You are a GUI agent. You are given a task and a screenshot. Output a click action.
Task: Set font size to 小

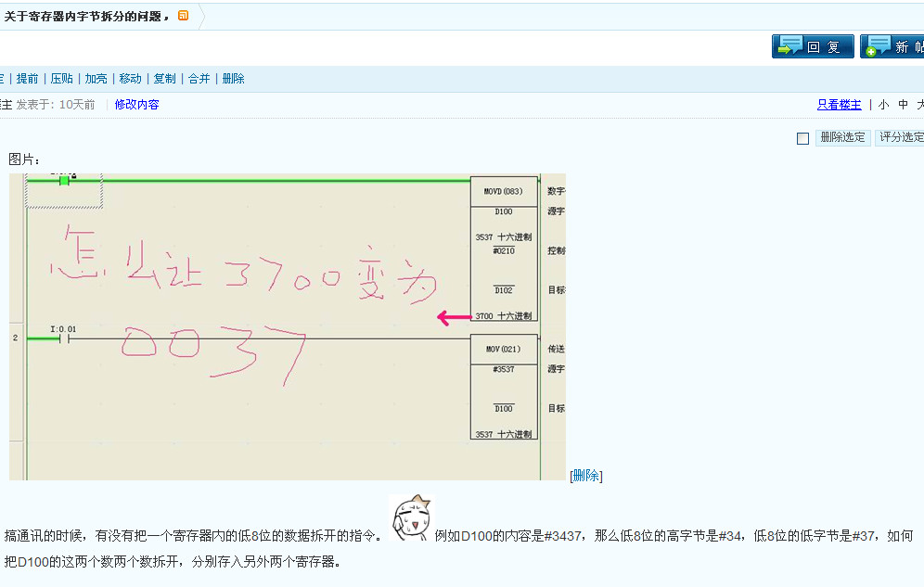point(883,105)
